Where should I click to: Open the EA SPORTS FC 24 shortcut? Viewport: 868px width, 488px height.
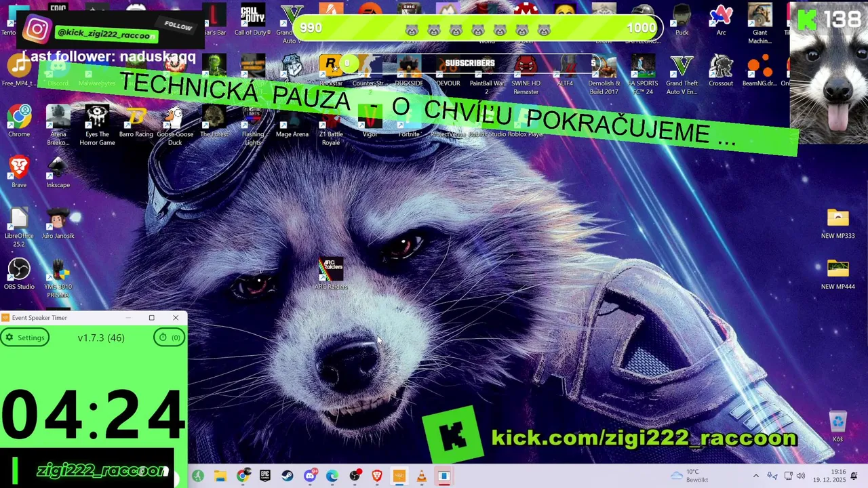coord(643,74)
